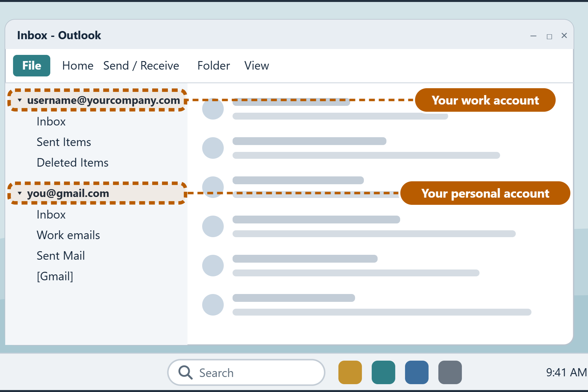Open the File tab

click(x=32, y=66)
